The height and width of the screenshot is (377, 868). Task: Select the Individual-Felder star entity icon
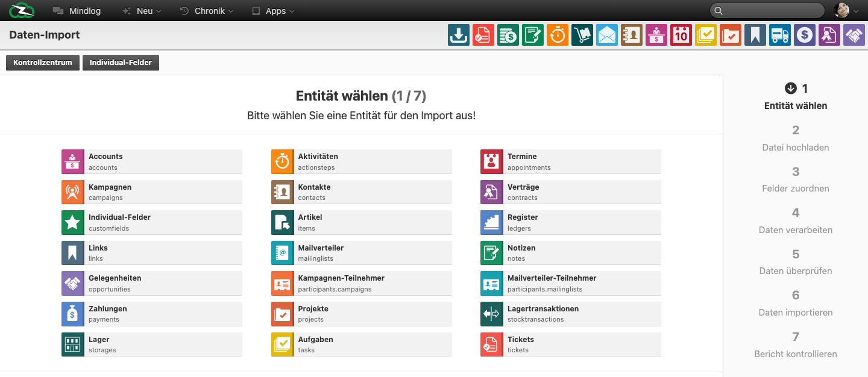73,222
